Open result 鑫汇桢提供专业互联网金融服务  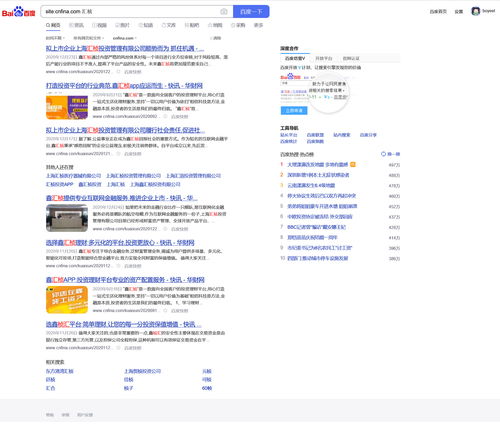122,198
